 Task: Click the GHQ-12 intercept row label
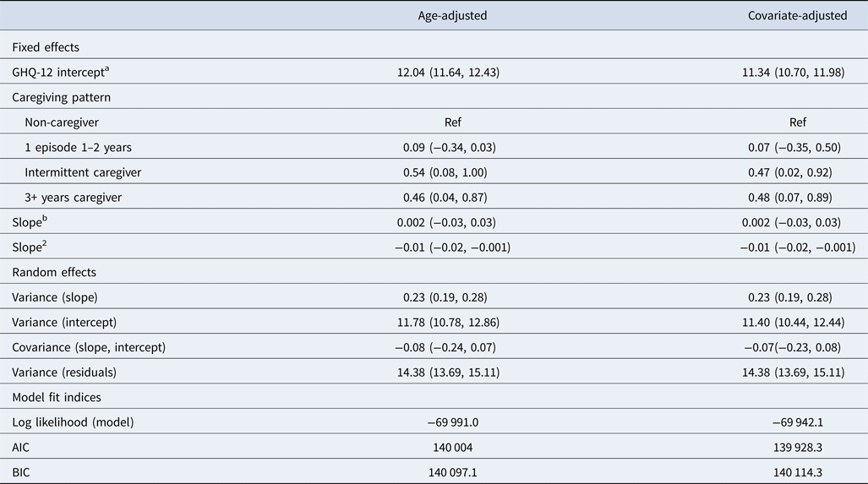point(60,73)
